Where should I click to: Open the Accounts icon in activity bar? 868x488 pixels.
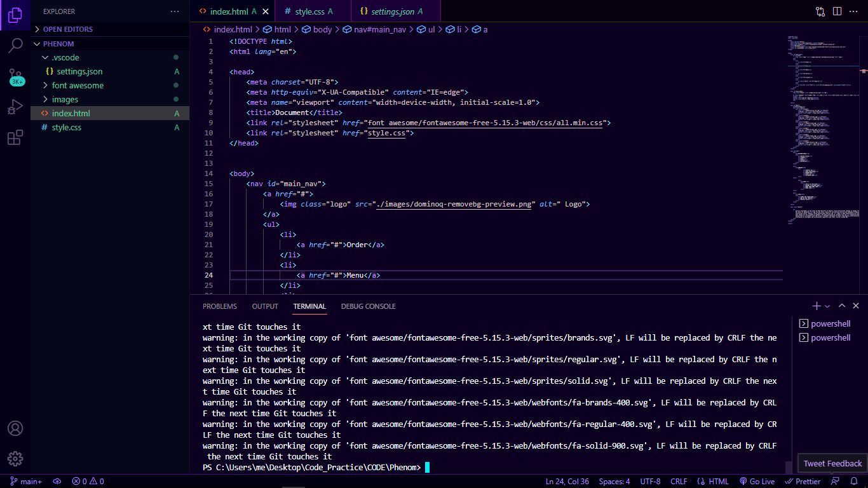15,428
